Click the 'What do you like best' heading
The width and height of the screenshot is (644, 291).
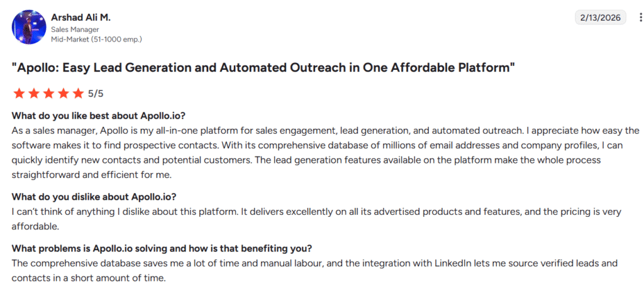99,116
